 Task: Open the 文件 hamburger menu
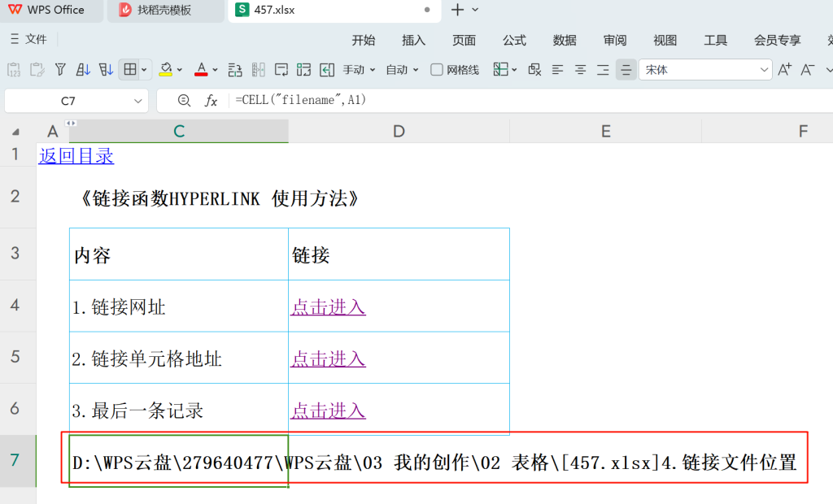point(28,39)
